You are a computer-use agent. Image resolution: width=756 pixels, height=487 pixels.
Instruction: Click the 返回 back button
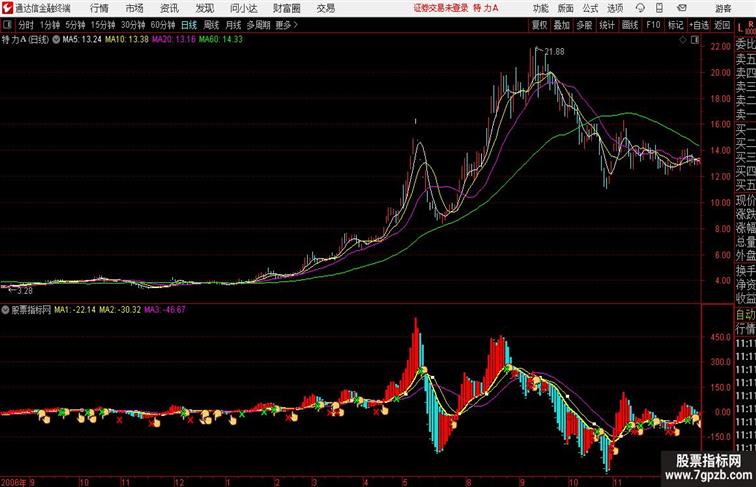(722, 25)
